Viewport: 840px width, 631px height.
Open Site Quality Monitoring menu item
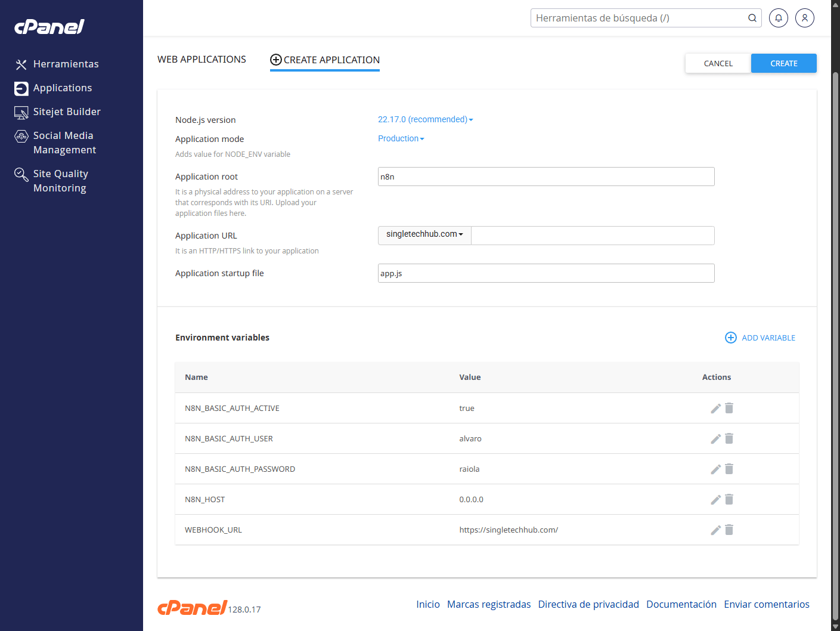point(61,181)
